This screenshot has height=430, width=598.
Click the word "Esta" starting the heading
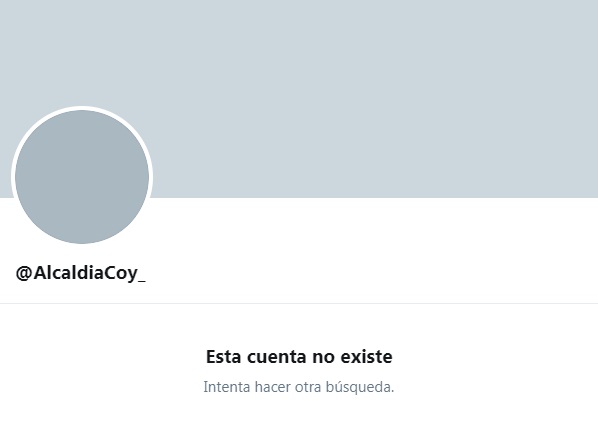(x=223, y=357)
